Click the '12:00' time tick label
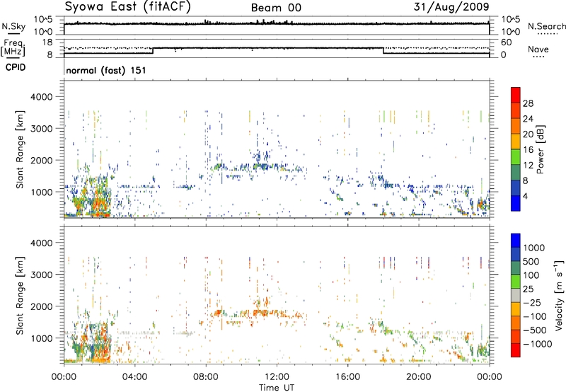The image size is (566, 392). point(277,377)
